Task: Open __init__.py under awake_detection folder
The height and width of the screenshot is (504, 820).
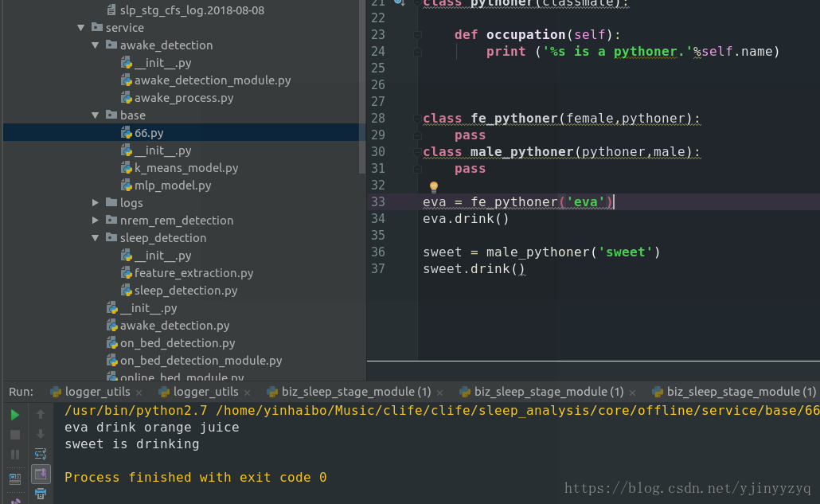Action: [x=162, y=63]
